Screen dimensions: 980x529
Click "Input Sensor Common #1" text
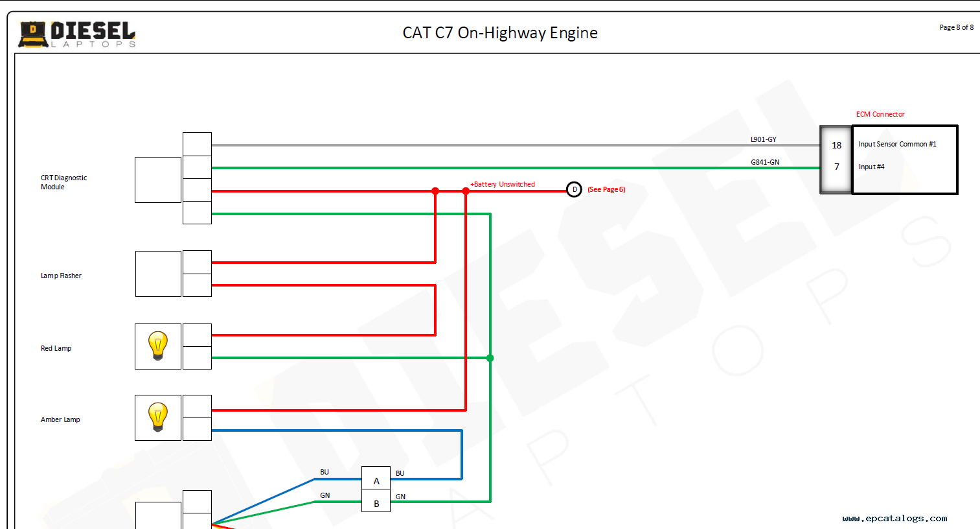(x=897, y=144)
